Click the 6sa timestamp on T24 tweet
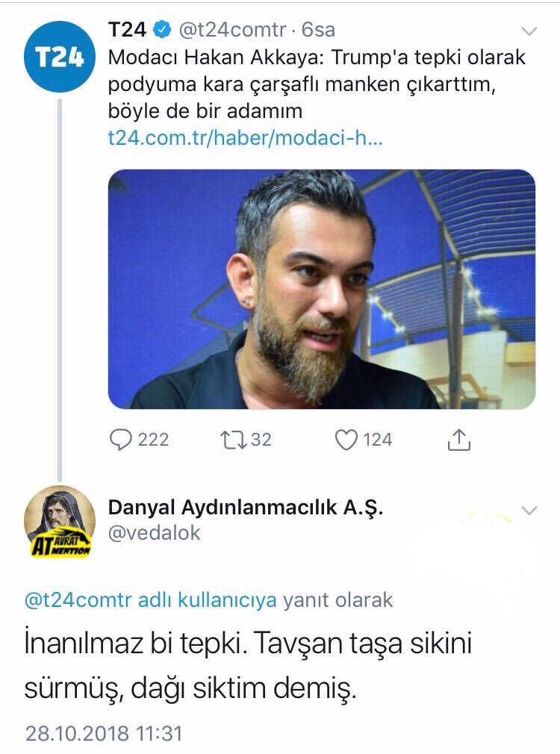 click(x=318, y=30)
